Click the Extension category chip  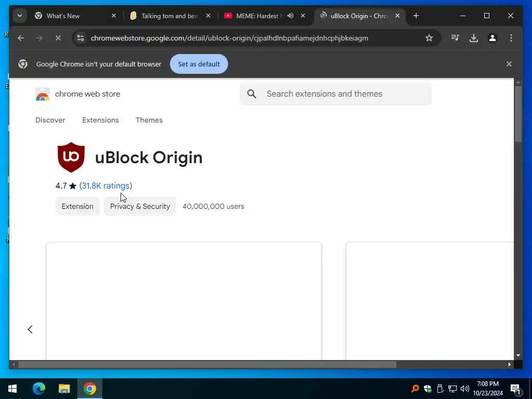click(x=77, y=206)
